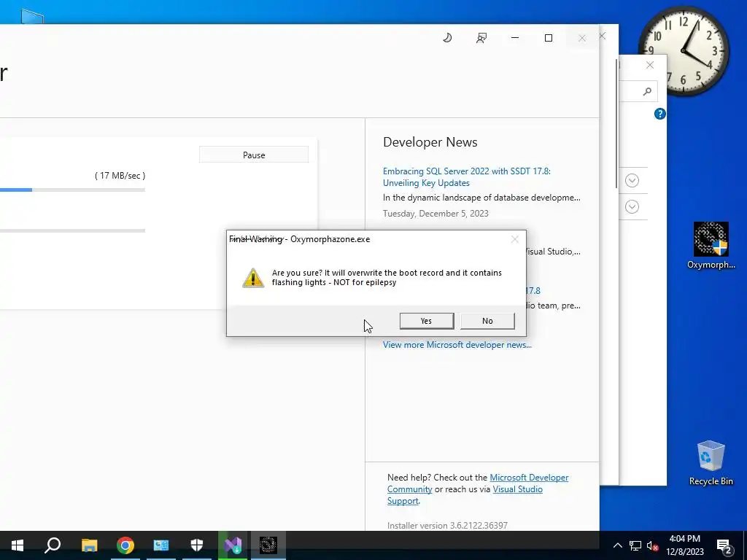Open the Control Panel taskbar icon

click(161, 545)
